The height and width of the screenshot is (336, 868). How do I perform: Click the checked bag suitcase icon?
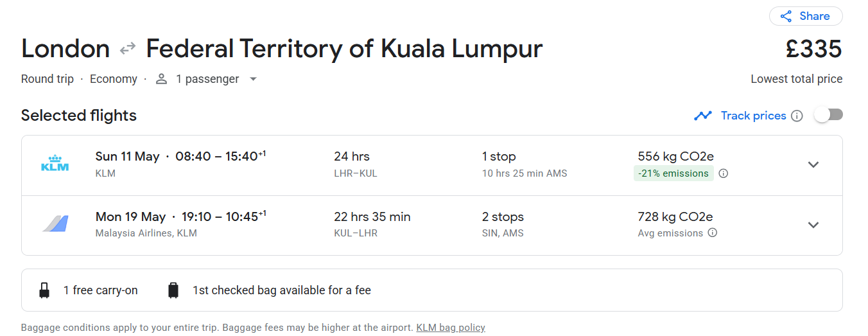point(173,290)
